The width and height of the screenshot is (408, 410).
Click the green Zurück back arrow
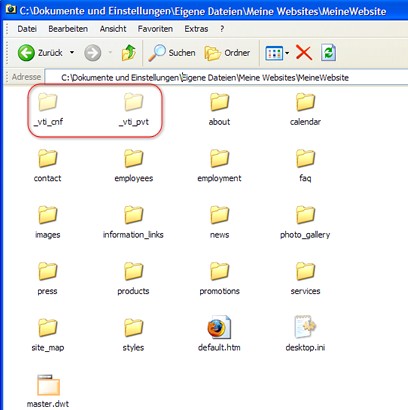coord(26,53)
